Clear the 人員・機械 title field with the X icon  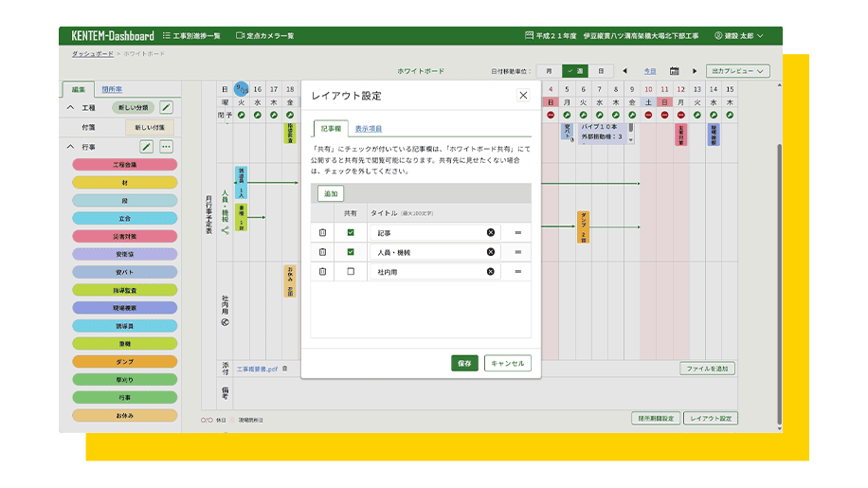click(x=491, y=252)
